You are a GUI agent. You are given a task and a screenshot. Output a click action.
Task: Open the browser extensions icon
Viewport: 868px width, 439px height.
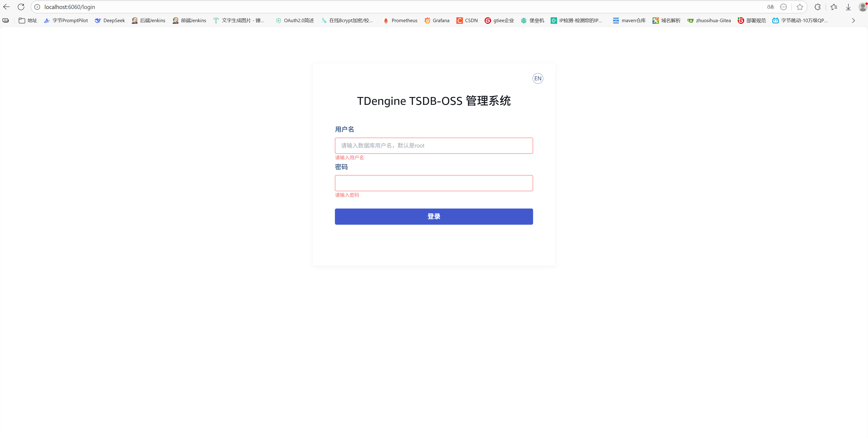(817, 7)
